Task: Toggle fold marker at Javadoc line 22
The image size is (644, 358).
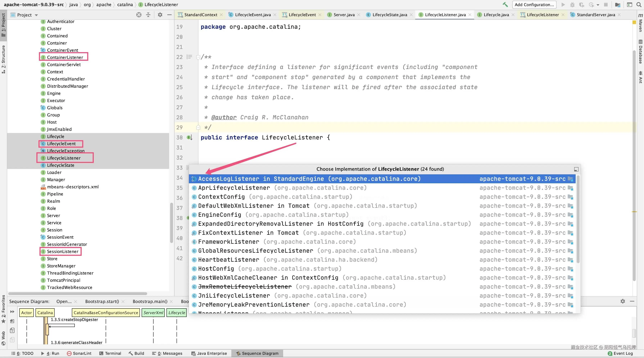Action: tap(198, 57)
